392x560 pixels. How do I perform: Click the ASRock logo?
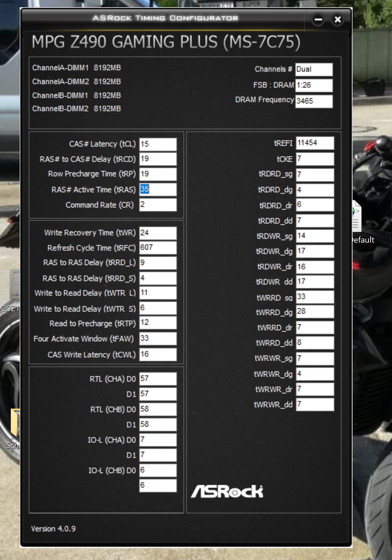pyautogui.click(x=227, y=491)
